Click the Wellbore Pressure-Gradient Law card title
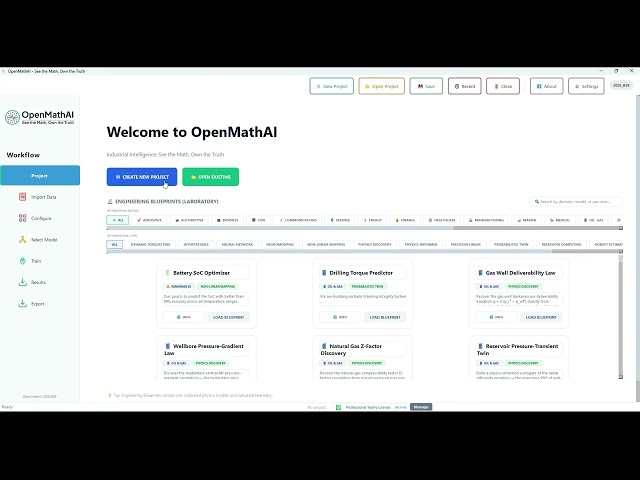This screenshot has width=640, height=480. point(204,349)
